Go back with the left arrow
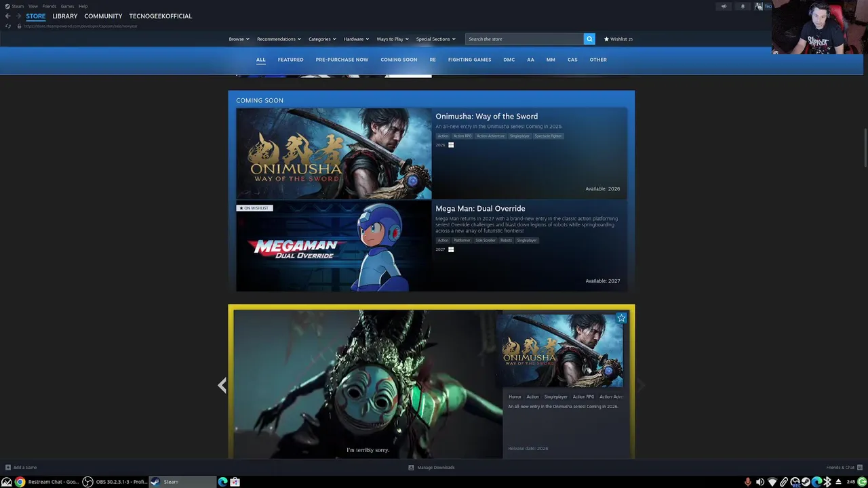 click(x=7, y=16)
